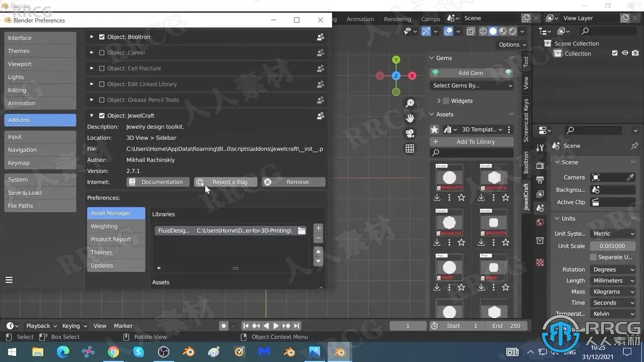Image resolution: width=644 pixels, height=362 pixels.
Task: Open the Save & Load preferences section
Action: coord(40,193)
